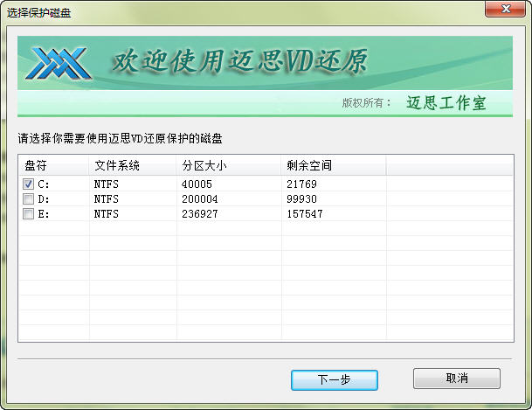Viewport: 532px width, 410px height.
Task: Enable protection for the D: drive
Action: coord(29,199)
